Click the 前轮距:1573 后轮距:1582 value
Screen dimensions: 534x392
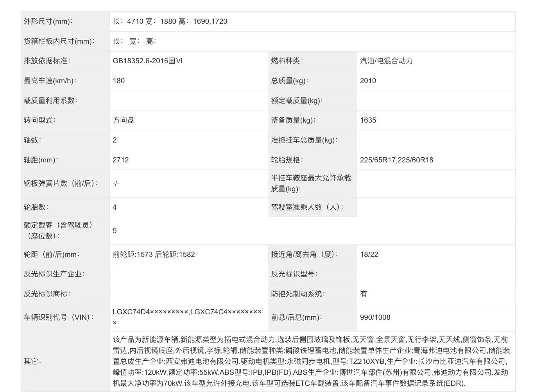pyautogui.click(x=154, y=255)
